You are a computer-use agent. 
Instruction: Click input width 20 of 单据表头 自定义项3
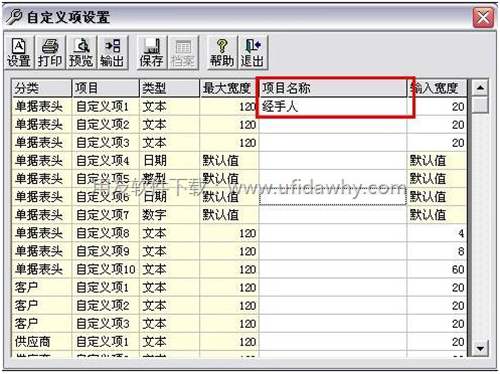[x=437, y=143]
